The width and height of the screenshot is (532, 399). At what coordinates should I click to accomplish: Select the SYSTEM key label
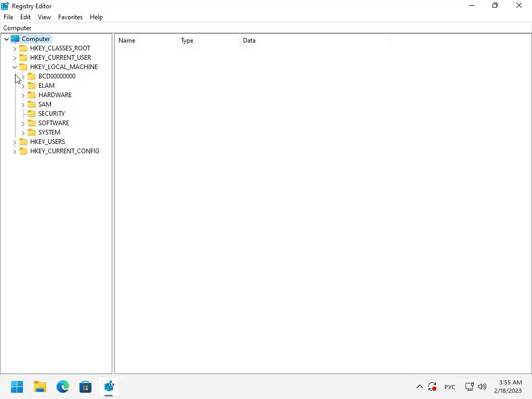click(x=49, y=132)
